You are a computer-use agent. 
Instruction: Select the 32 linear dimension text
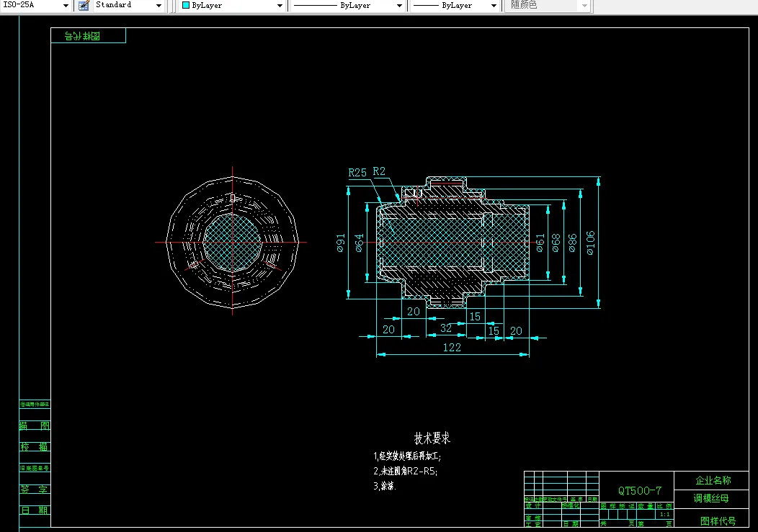pos(446,328)
